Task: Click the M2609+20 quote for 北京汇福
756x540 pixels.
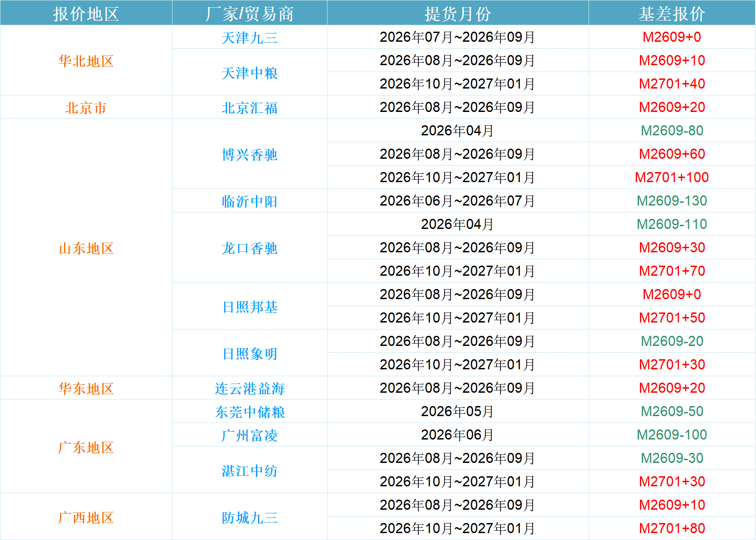Action: [x=672, y=107]
